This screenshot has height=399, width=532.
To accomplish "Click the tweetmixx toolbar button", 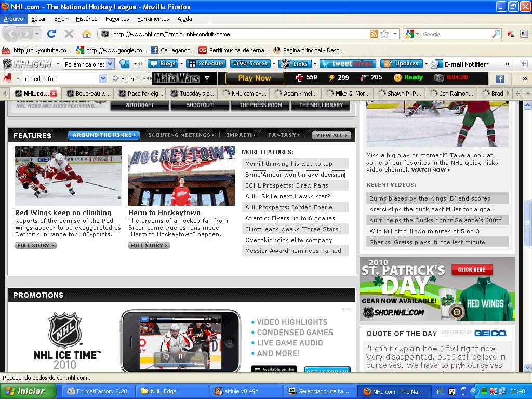I will [x=348, y=63].
